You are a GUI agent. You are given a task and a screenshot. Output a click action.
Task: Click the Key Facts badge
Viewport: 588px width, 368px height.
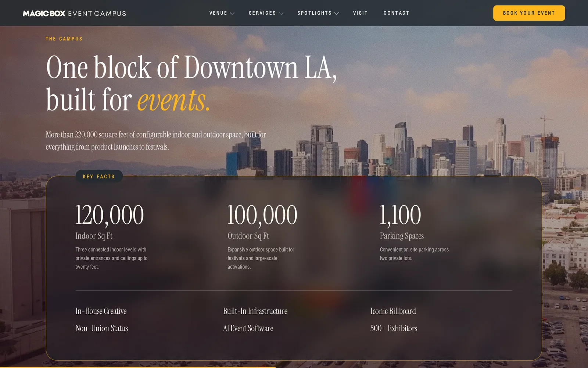click(99, 176)
